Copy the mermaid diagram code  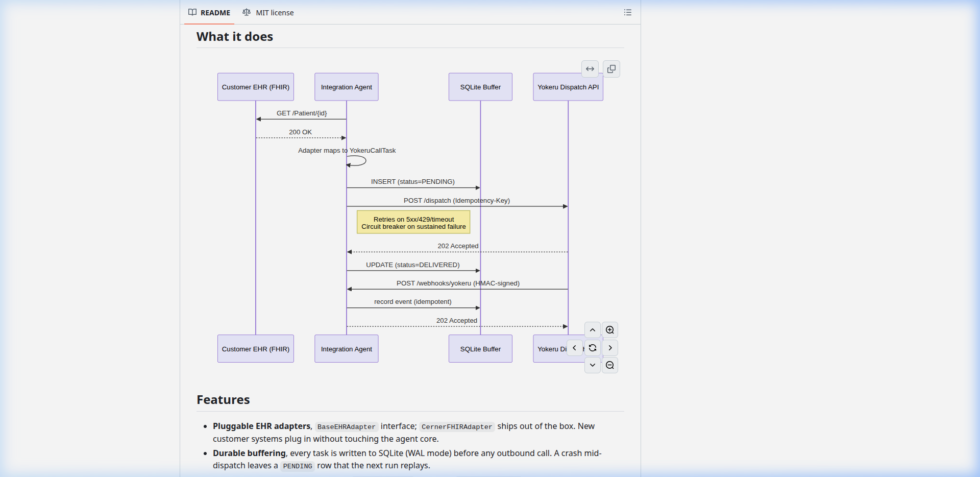[611, 69]
